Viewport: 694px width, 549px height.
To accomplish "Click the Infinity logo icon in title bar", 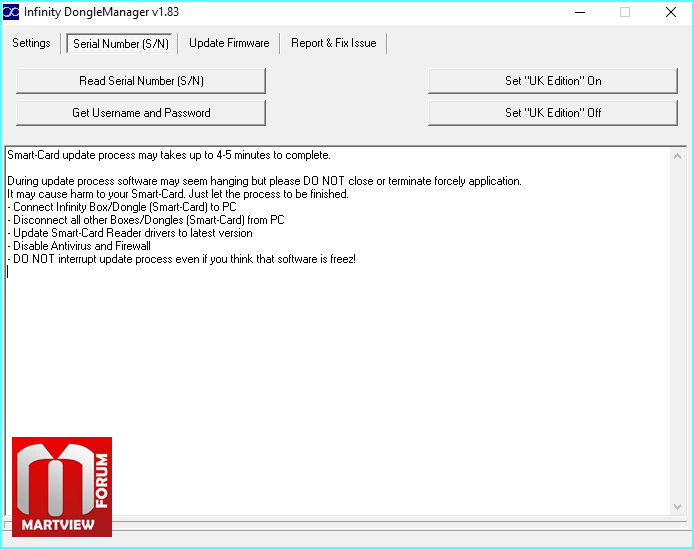I will click(11, 12).
